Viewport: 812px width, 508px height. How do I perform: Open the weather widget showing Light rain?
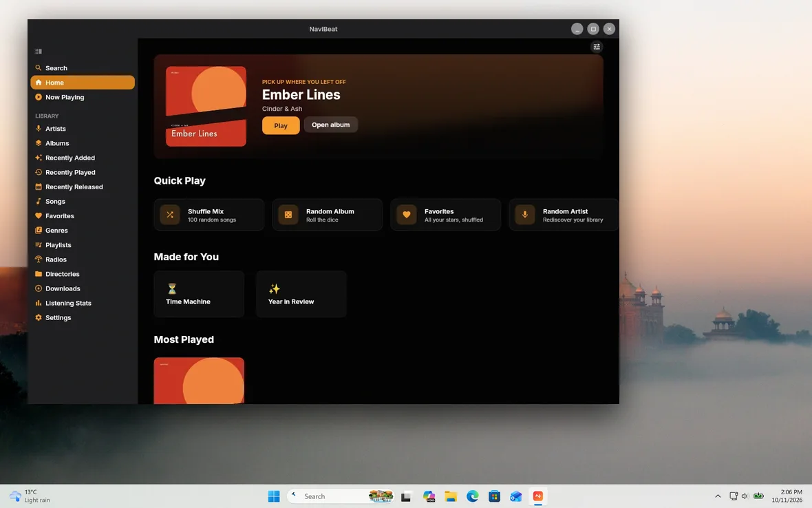[30, 496]
